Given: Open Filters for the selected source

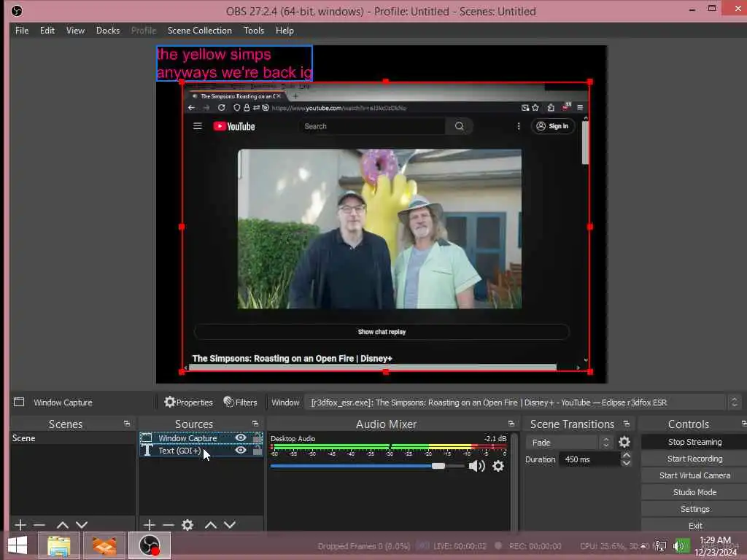Looking at the screenshot, I should point(240,402).
